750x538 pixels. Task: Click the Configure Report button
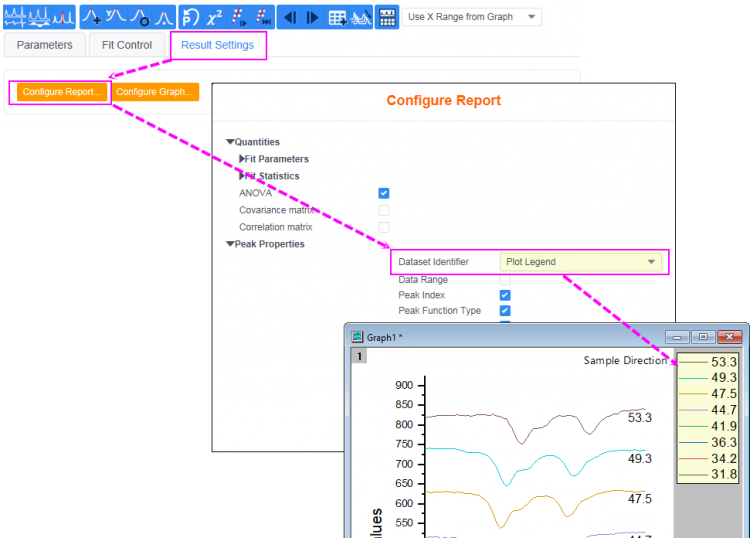tap(62, 92)
